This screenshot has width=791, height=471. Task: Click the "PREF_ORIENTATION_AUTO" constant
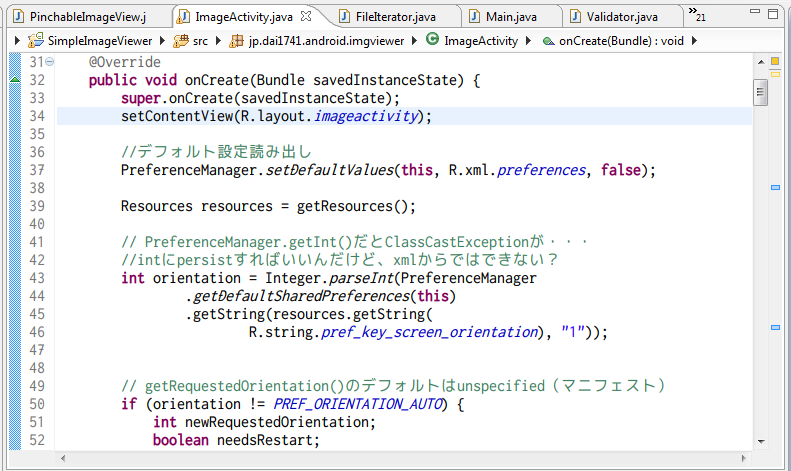(358, 404)
